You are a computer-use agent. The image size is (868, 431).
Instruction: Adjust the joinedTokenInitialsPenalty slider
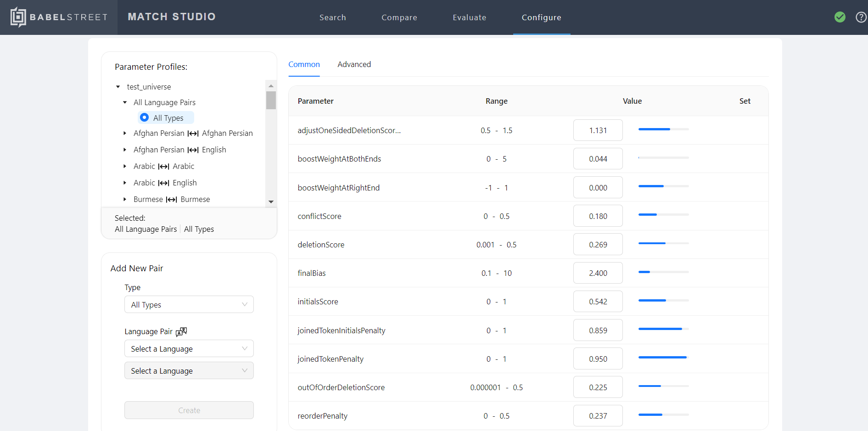tap(663, 329)
